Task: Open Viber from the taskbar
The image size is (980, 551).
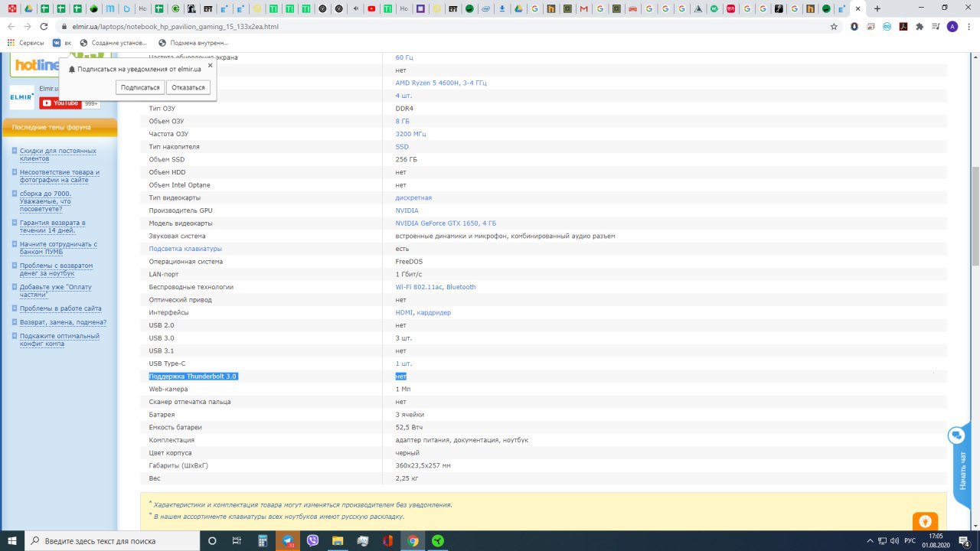Action: (x=312, y=541)
